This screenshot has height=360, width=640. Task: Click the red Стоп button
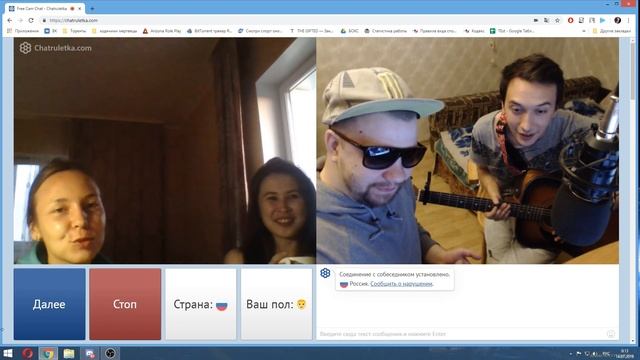125,304
